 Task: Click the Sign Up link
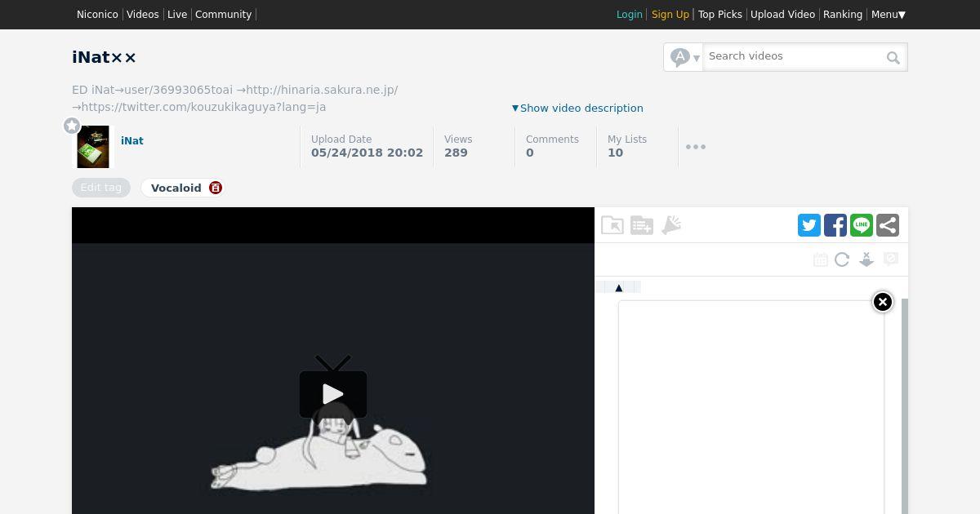click(x=670, y=15)
